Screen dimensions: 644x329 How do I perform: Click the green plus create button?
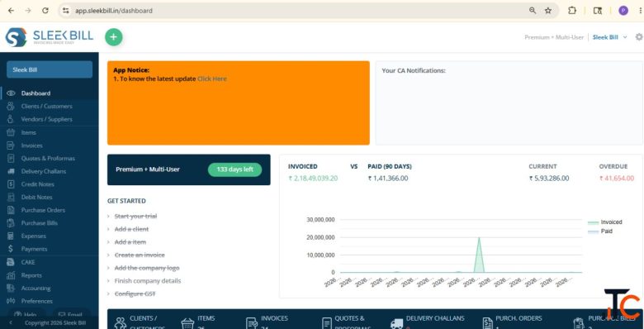tap(114, 37)
